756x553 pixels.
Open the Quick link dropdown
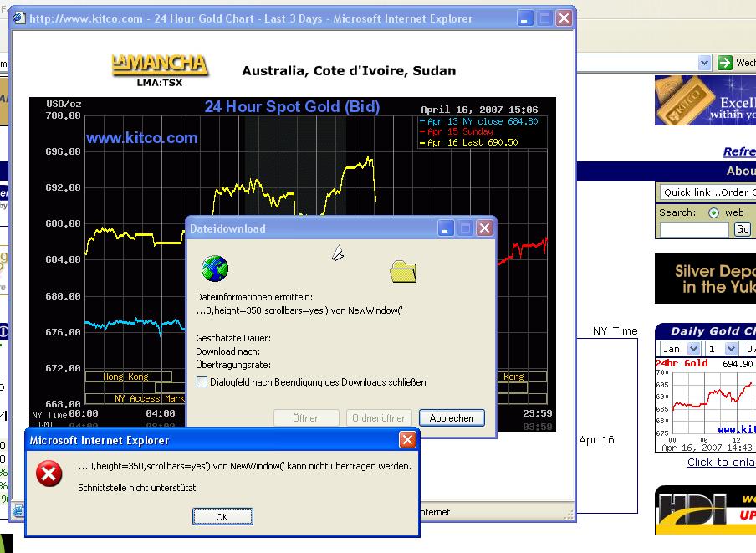pos(707,192)
